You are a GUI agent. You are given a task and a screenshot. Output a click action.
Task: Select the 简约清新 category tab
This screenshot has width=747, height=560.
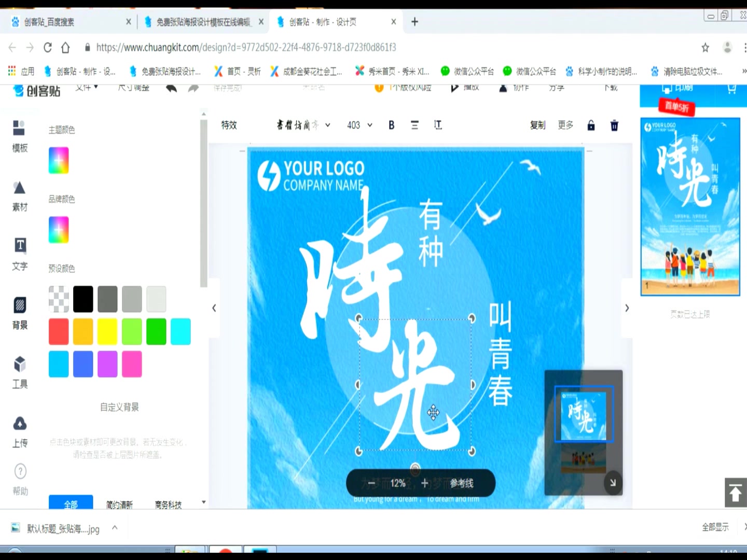pyautogui.click(x=119, y=505)
